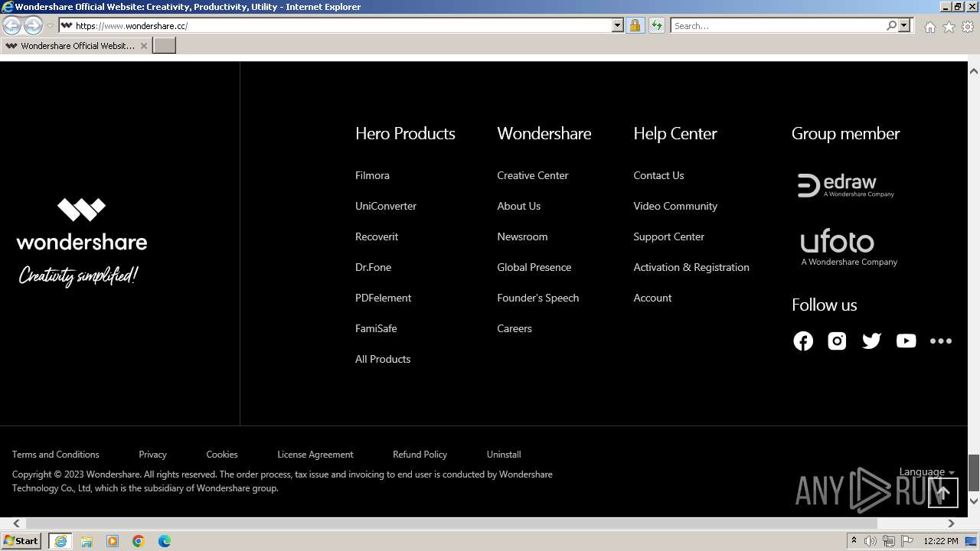Open the About Us link
This screenshot has width=980, height=551.
(518, 206)
